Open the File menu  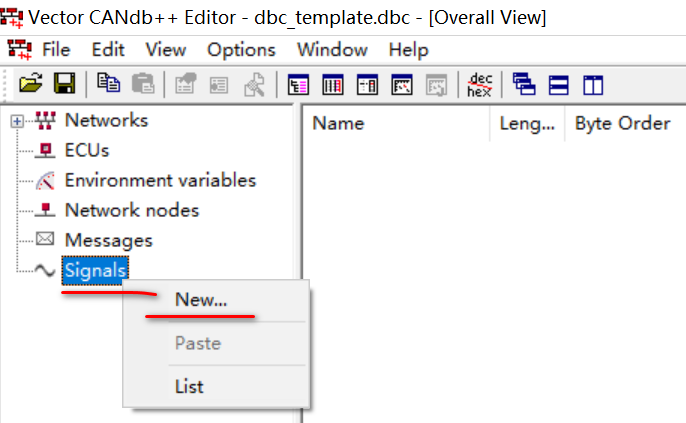(x=56, y=49)
